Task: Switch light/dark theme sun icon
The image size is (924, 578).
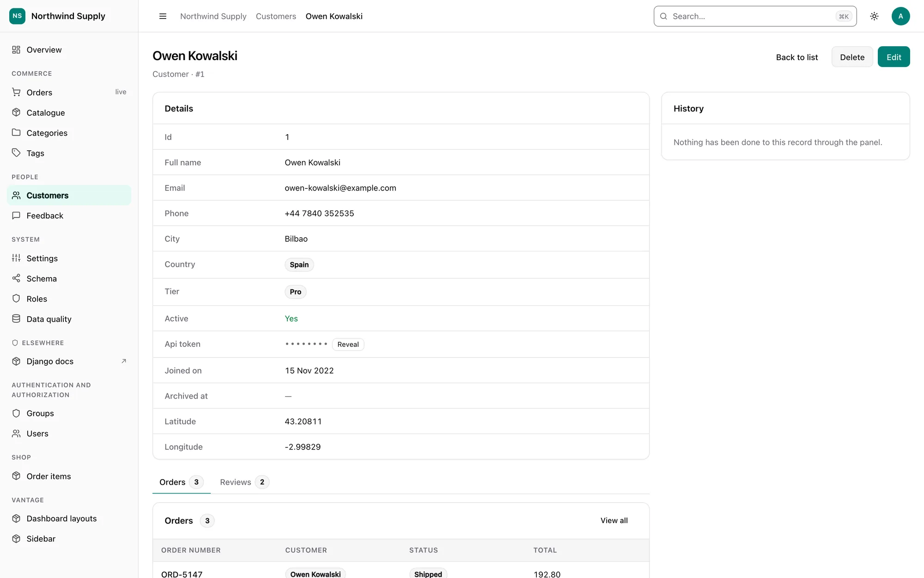Action: pyautogui.click(x=874, y=16)
